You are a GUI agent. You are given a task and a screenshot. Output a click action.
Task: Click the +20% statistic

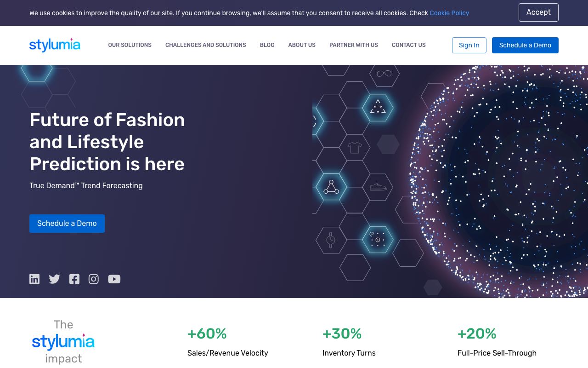(477, 333)
